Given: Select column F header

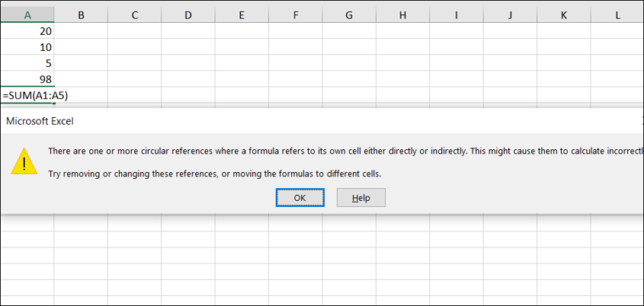Looking at the screenshot, I should 296,15.
